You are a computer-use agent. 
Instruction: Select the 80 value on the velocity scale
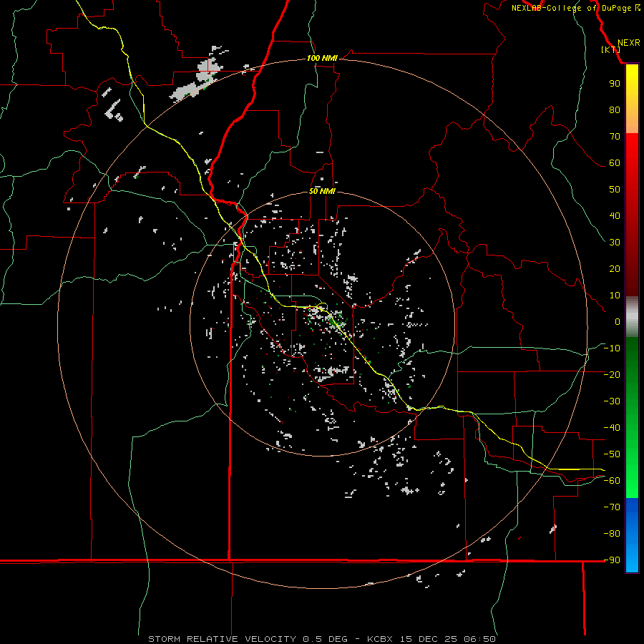[x=615, y=109]
